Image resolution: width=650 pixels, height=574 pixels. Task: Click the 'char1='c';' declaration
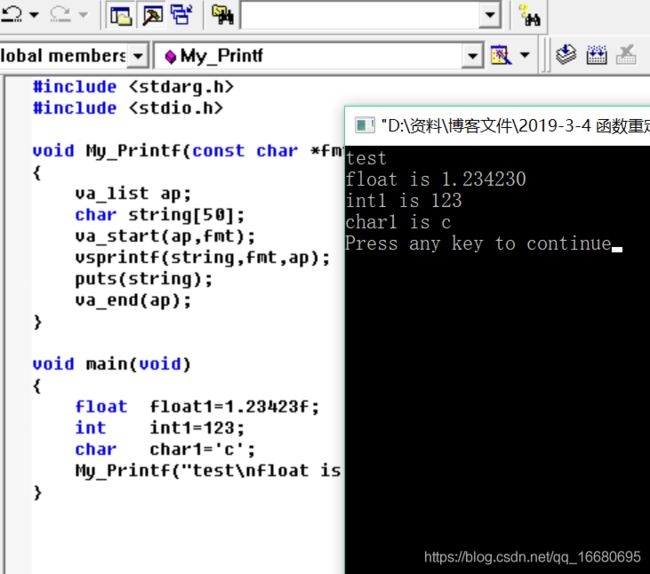pyautogui.click(x=202, y=450)
